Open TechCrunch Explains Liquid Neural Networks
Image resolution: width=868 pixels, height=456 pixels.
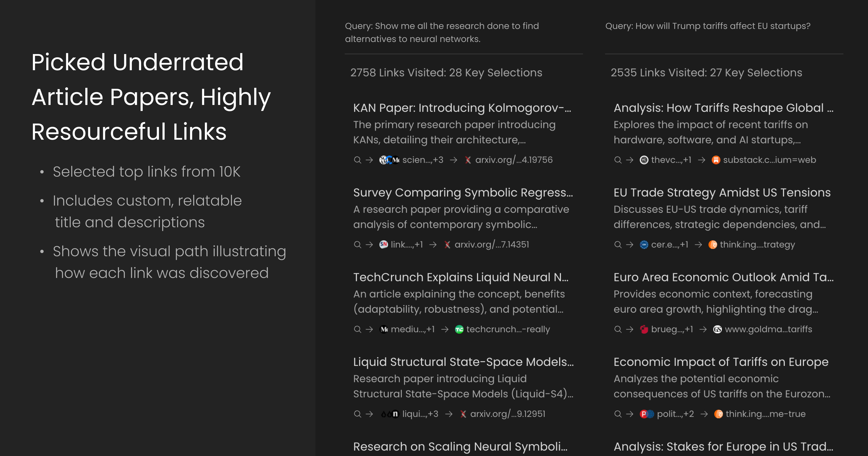(461, 277)
